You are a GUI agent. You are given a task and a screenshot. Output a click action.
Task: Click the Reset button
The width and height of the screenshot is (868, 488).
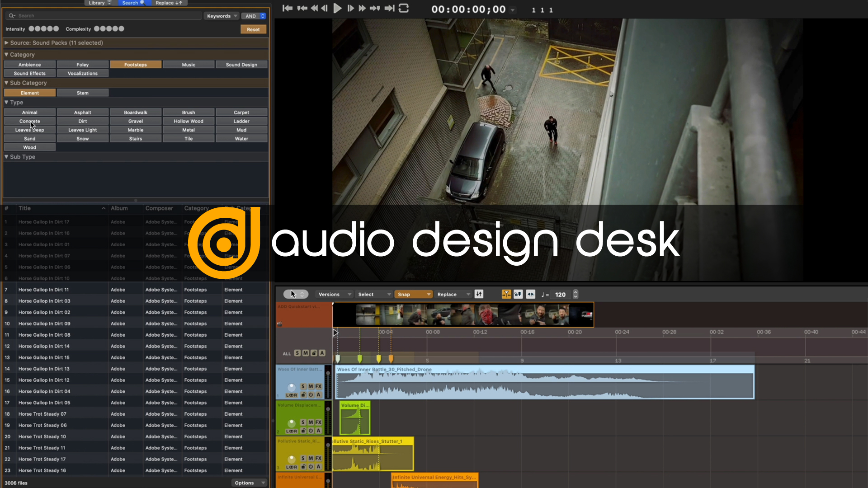click(253, 29)
